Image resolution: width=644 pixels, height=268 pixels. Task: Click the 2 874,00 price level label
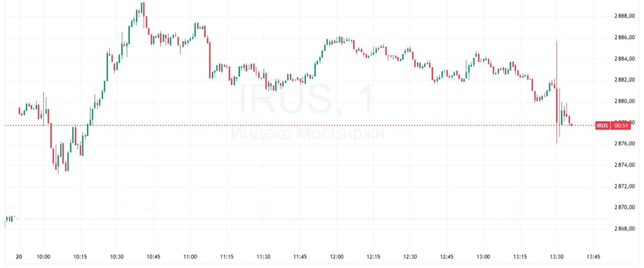point(623,165)
